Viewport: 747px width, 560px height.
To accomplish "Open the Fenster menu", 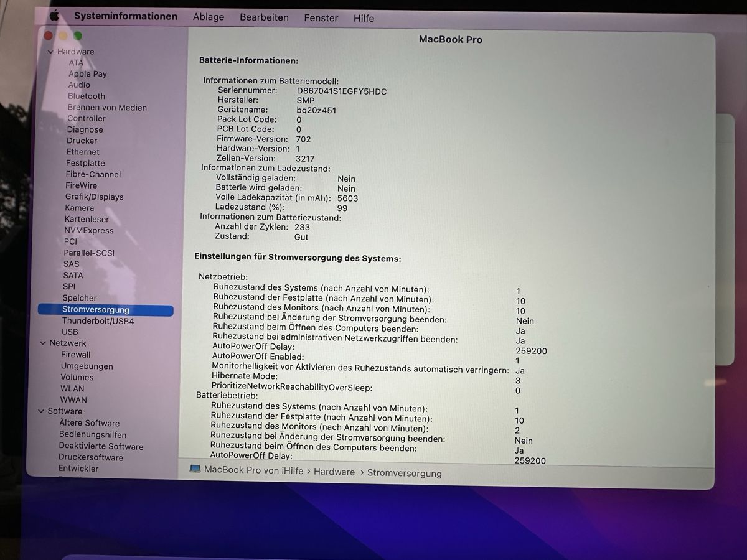I will (321, 18).
